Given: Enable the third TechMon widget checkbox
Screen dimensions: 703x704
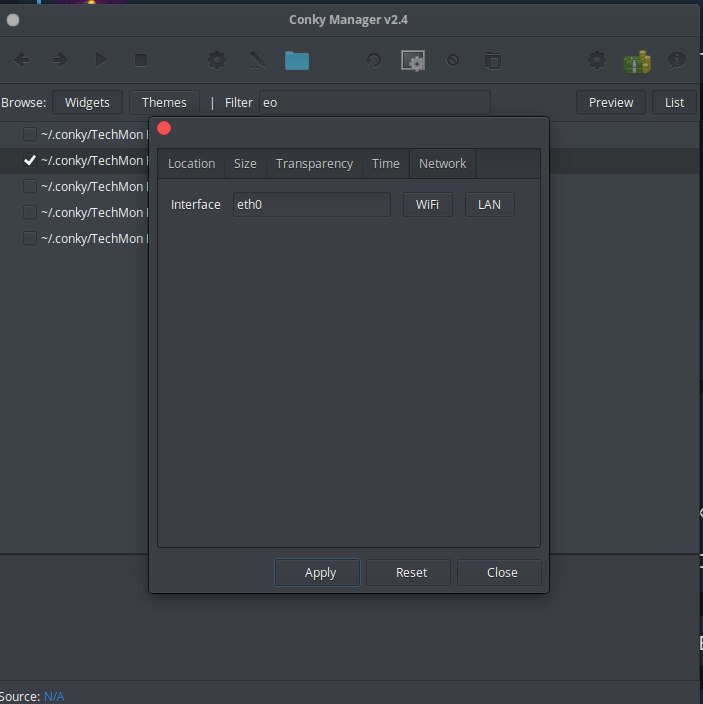Looking at the screenshot, I should pyautogui.click(x=30, y=186).
